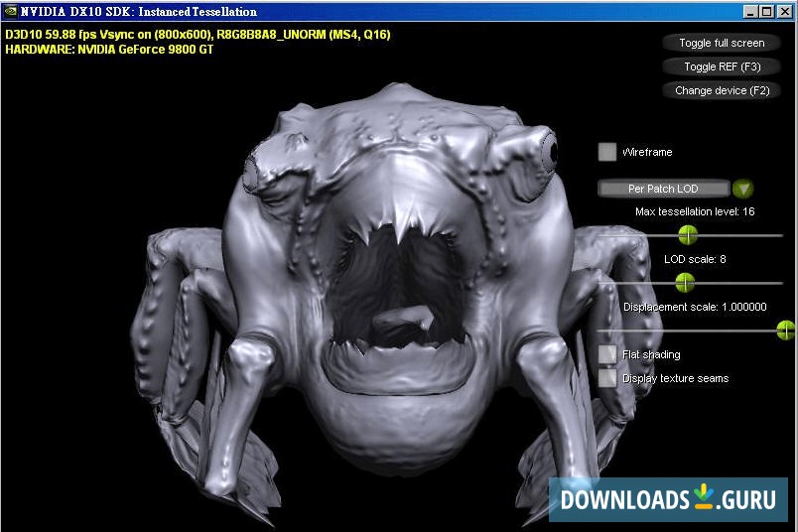Click the HARDWARE: NVIDIA GeForce 9800 GT text
The width and height of the screenshot is (798, 532).
109,50
